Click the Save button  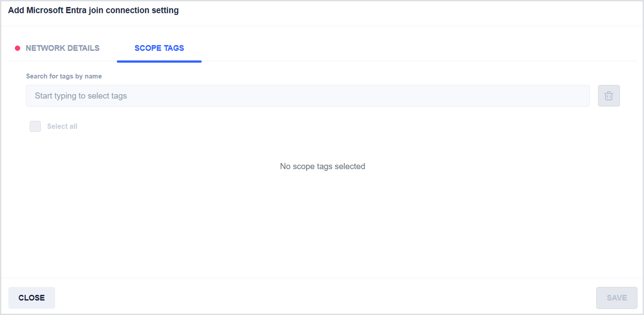(616, 298)
